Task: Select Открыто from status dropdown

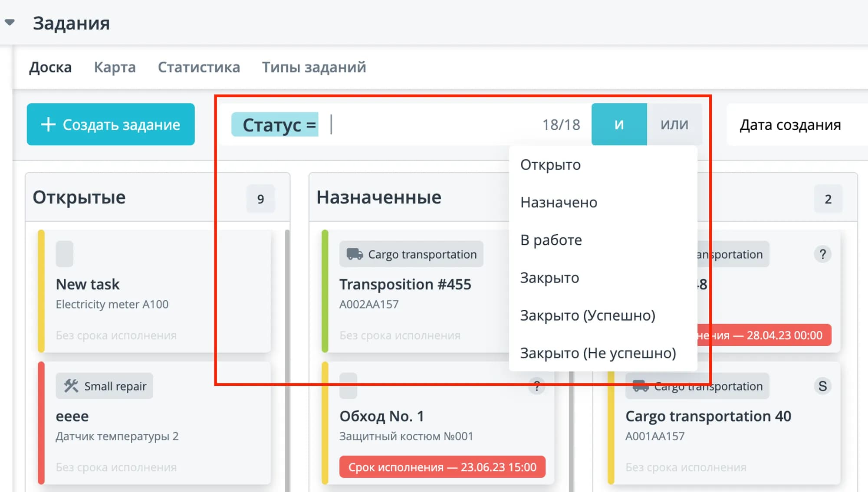Action: 550,165
